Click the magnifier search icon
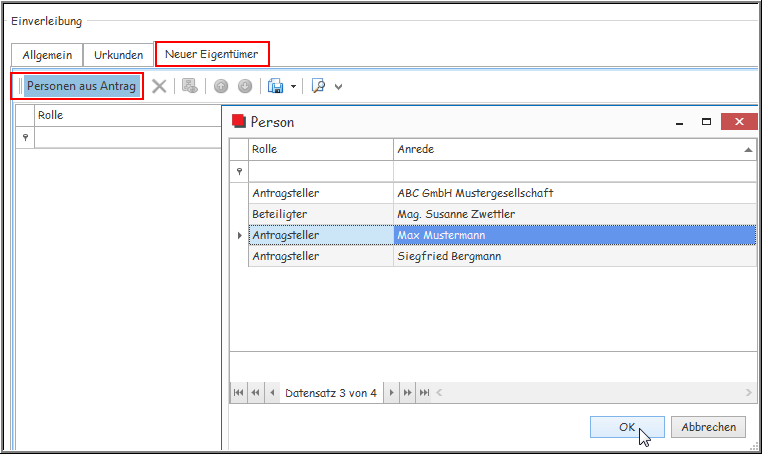Viewport: 762px width, 454px height. click(318, 86)
